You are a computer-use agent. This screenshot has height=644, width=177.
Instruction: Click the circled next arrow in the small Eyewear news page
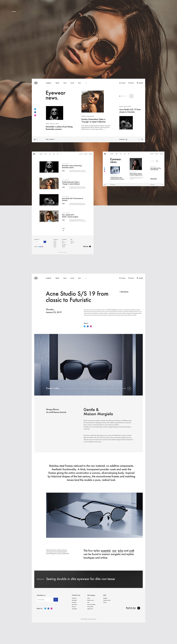click(x=157, y=161)
